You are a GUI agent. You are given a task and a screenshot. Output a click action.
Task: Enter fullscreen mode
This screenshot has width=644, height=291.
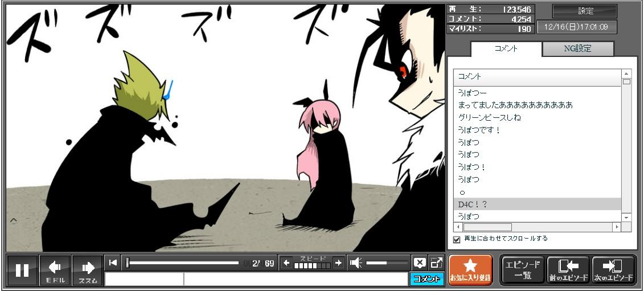click(x=436, y=263)
